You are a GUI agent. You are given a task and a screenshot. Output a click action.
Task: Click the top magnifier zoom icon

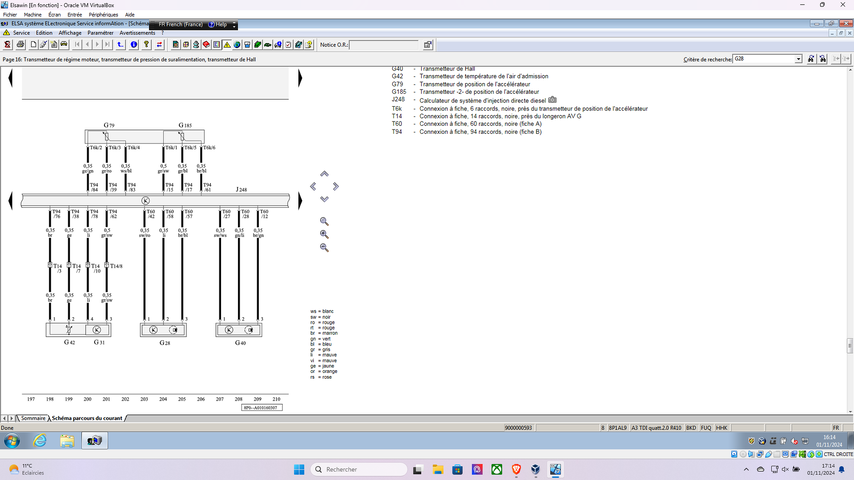[x=324, y=221]
